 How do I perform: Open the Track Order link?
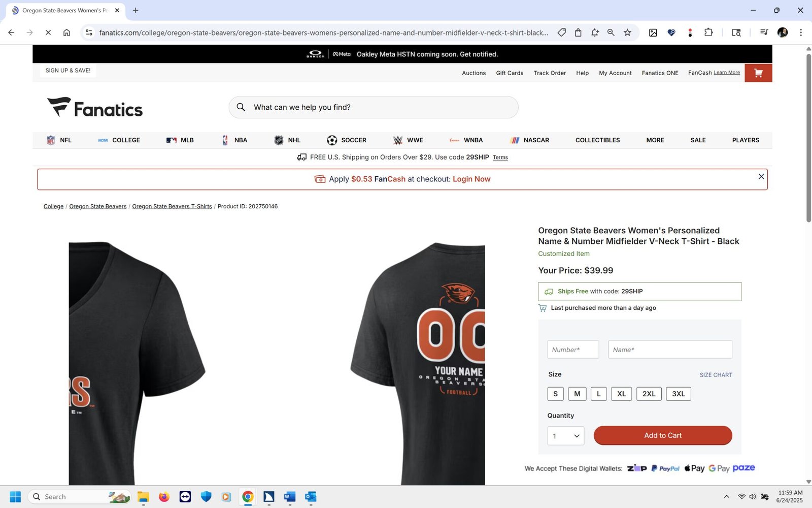550,73
